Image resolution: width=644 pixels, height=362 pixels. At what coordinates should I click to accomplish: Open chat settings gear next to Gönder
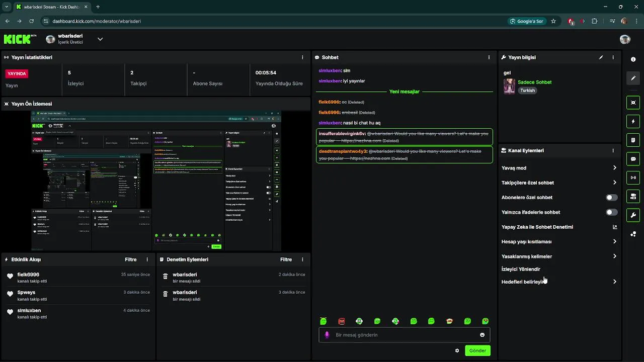(457, 350)
